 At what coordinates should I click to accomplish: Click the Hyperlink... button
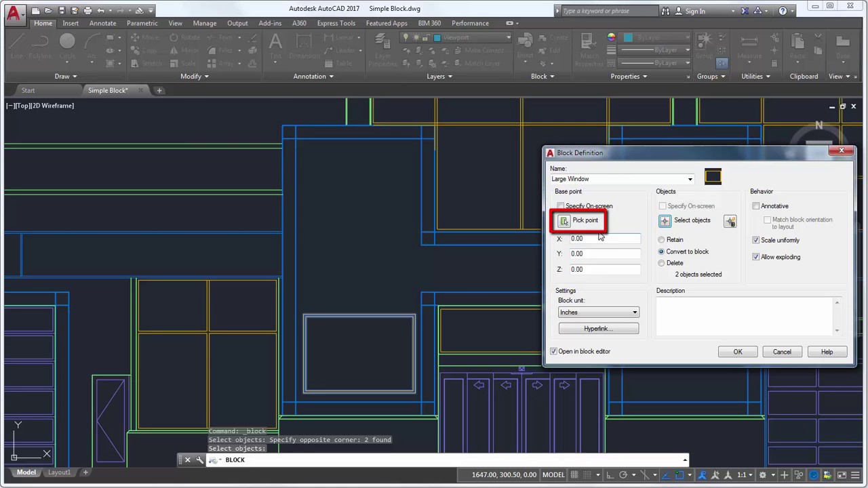(598, 329)
